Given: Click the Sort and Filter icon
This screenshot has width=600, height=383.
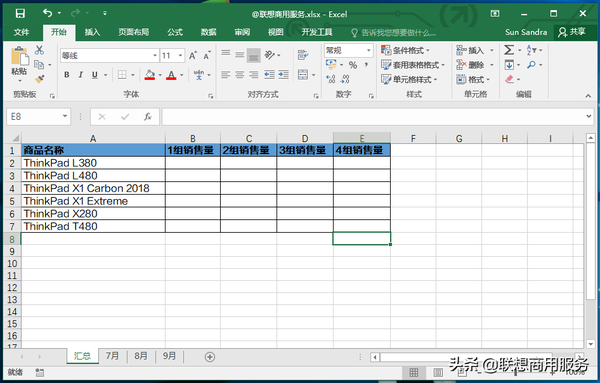Looking at the screenshot, I should pos(532,50).
